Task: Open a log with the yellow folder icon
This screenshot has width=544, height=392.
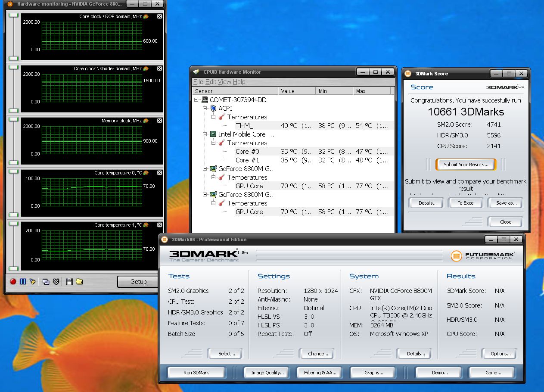Action: [x=79, y=282]
